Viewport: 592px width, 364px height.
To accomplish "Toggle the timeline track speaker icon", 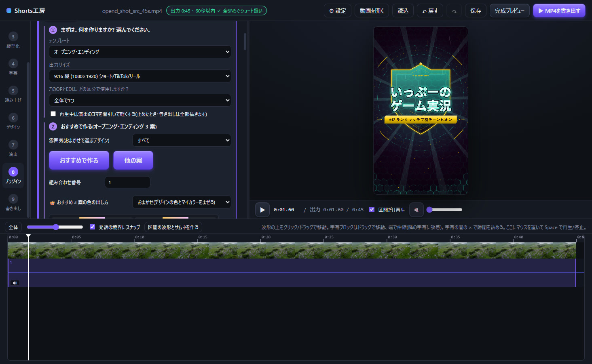I will coord(15,283).
